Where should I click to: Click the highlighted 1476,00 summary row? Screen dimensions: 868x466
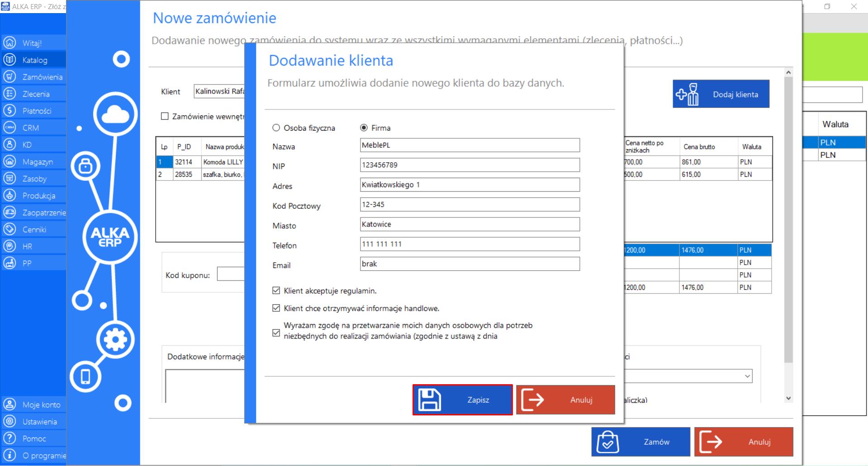click(x=697, y=250)
